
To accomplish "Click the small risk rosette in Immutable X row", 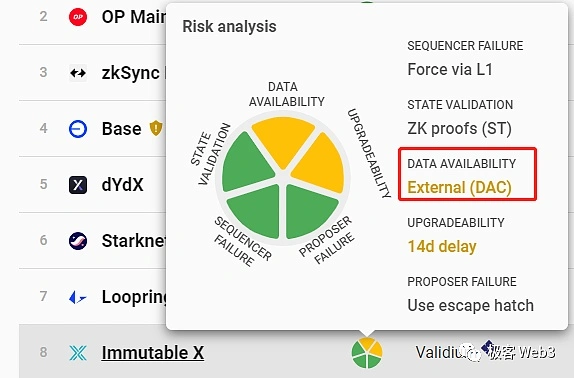I will [x=367, y=353].
